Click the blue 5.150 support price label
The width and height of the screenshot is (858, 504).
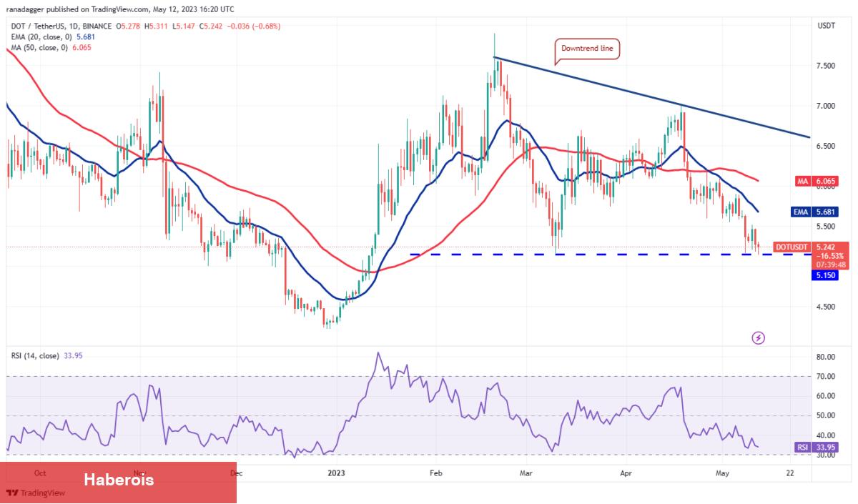click(827, 274)
